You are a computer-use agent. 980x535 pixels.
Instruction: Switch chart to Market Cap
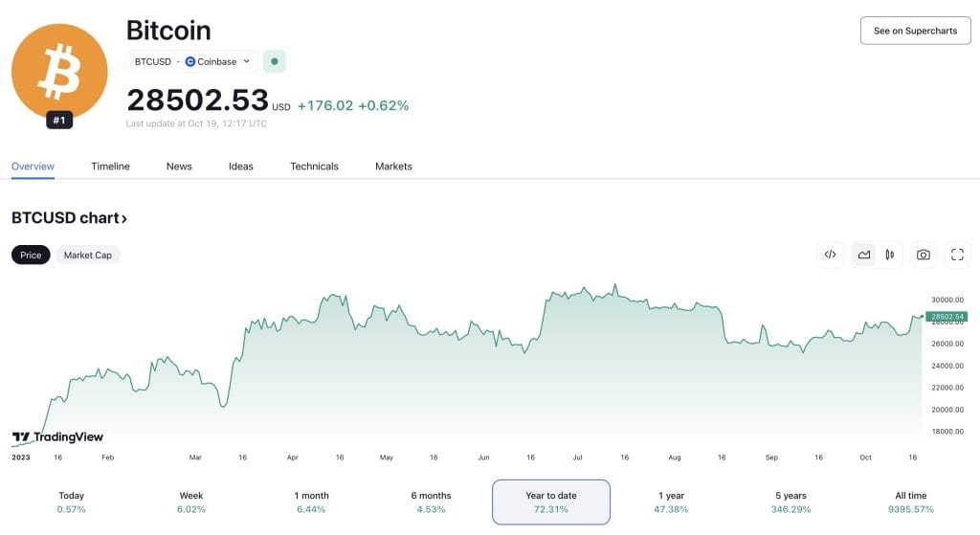coord(88,256)
